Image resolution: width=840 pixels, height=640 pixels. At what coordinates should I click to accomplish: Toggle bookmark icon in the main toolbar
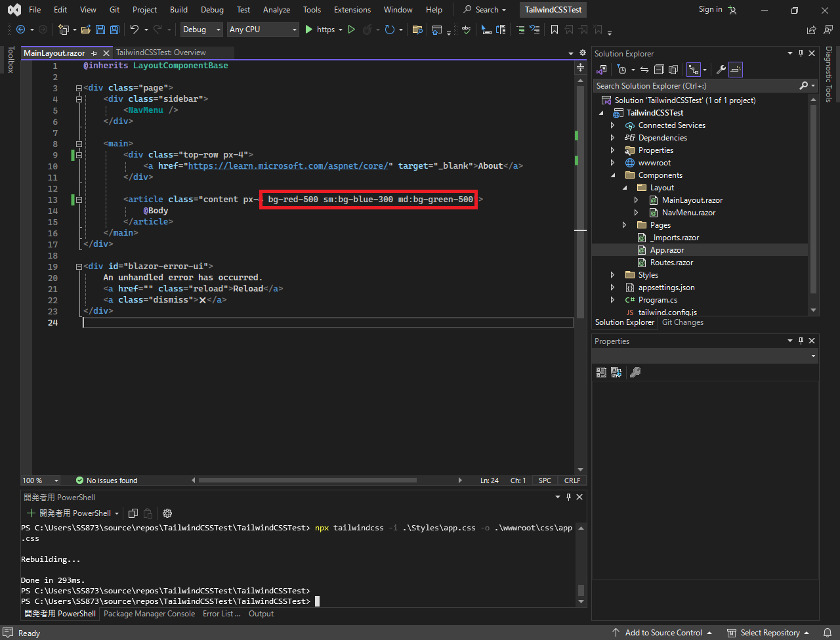555,30
